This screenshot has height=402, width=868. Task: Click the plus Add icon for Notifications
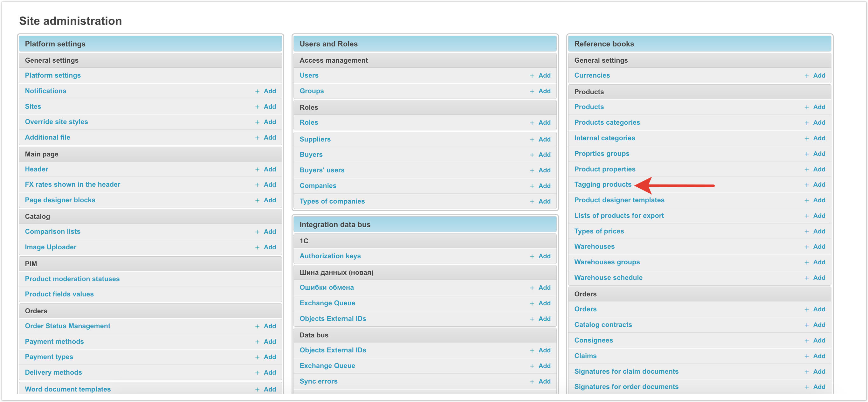(x=265, y=91)
